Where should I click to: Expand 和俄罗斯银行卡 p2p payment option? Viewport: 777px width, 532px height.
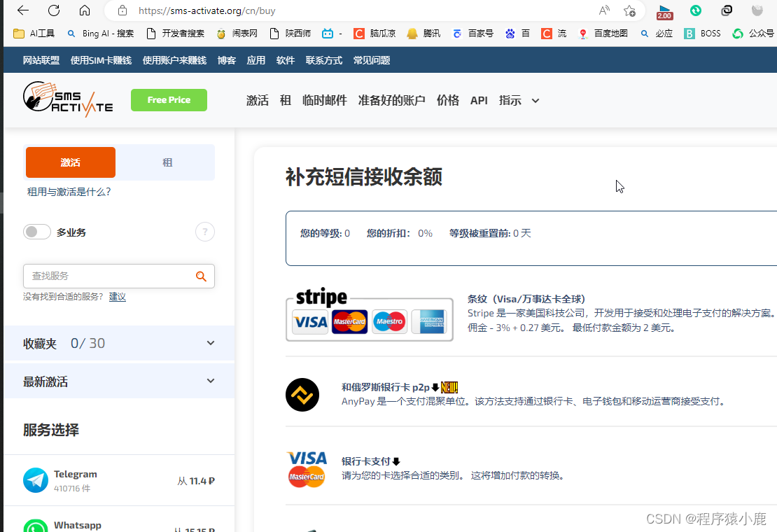click(x=386, y=387)
